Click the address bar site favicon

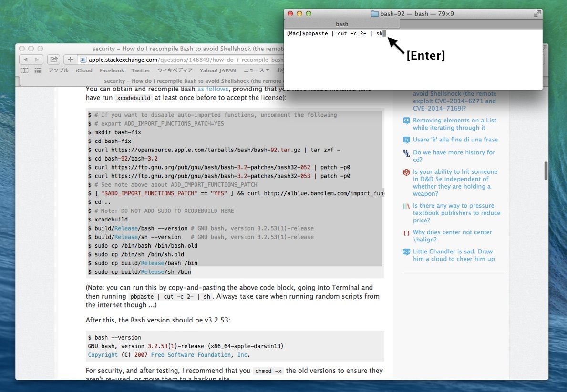[83, 60]
